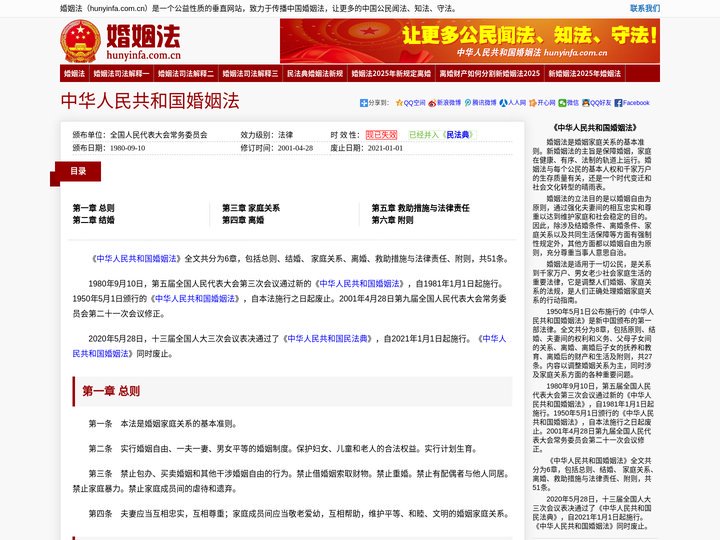The height and width of the screenshot is (540, 720).
Task: Open 《中华人民共和国婚姻法》 link after 1950年5月1日颁行的
Action: [x=195, y=298]
